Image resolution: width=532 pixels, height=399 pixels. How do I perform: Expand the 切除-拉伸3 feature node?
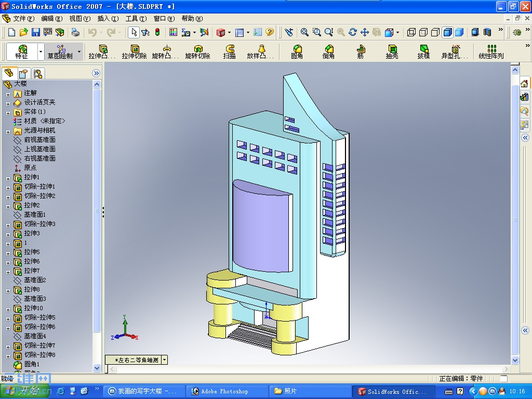coord(8,225)
